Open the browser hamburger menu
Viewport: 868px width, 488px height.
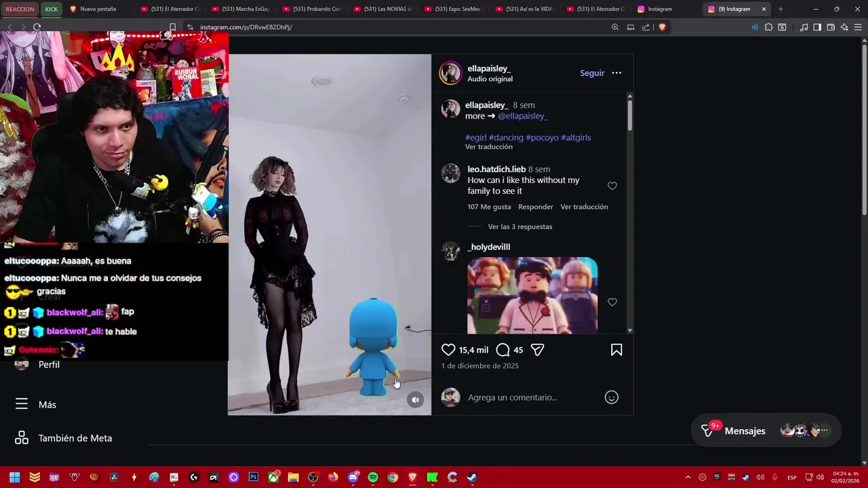[858, 27]
